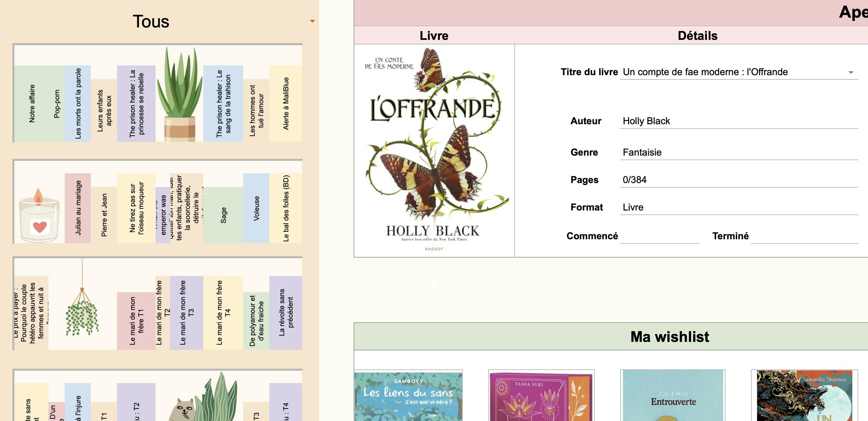Click the Terminé date field

[x=804, y=236]
